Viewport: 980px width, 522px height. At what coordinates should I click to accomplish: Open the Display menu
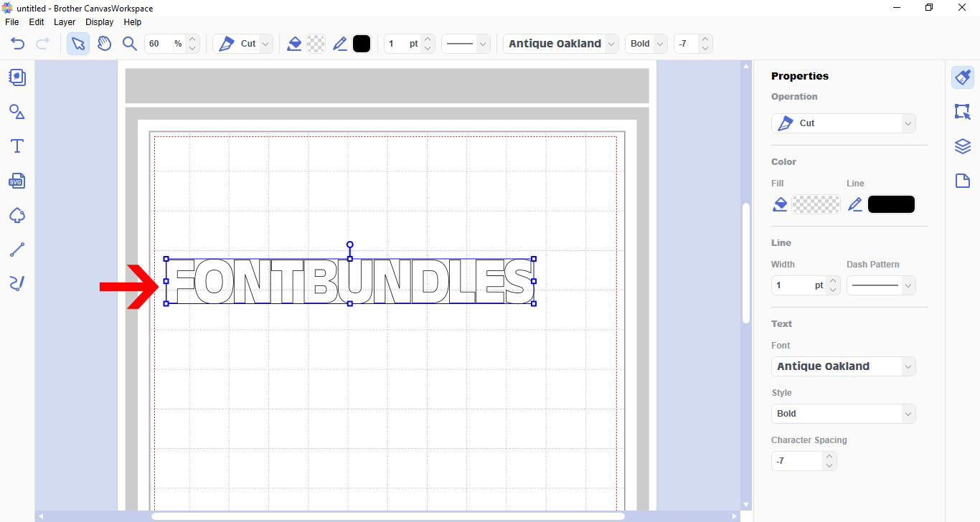(99, 22)
